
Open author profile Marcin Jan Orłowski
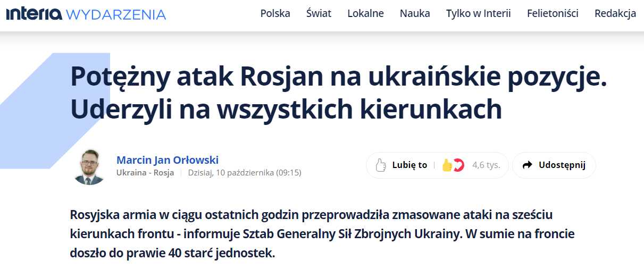[168, 160]
